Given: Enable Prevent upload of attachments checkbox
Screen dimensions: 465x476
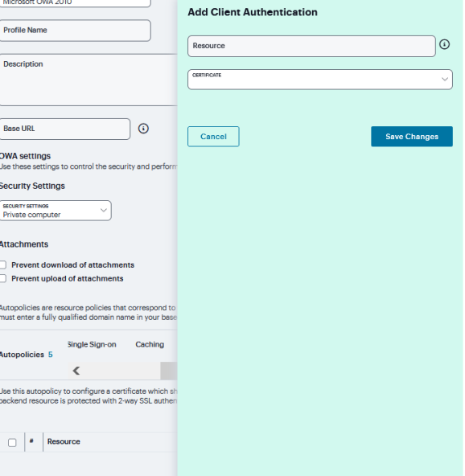Looking at the screenshot, I should point(2,278).
